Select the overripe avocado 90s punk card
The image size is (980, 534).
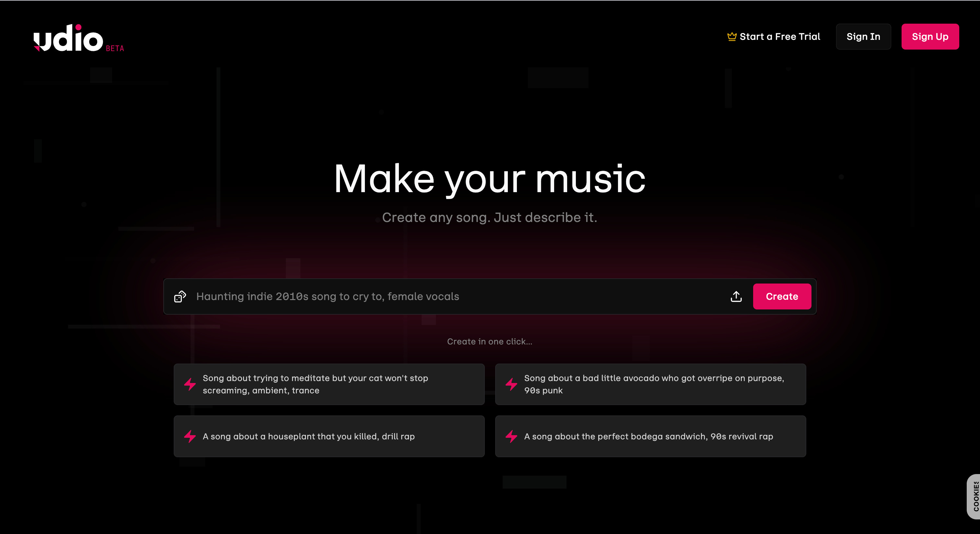pyautogui.click(x=650, y=384)
